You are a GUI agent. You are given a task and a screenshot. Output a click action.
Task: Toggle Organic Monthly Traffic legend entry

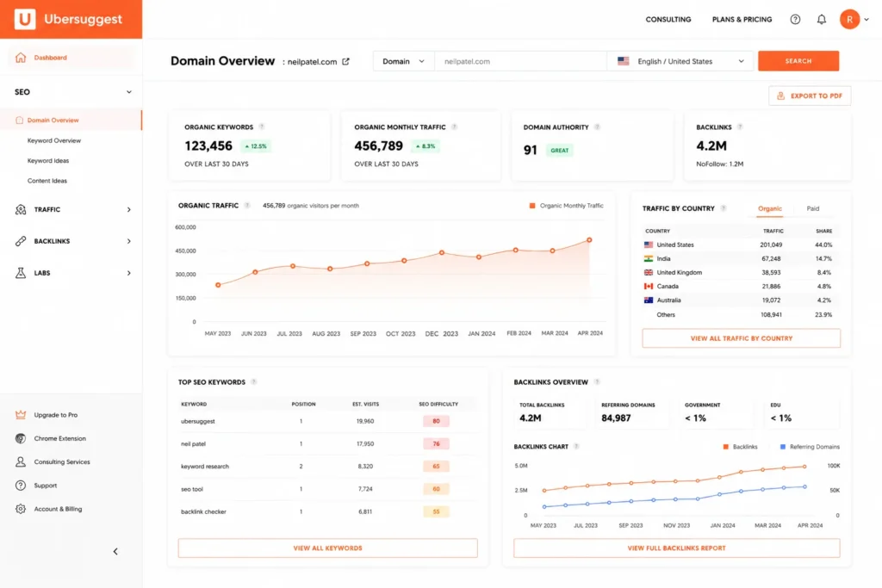(x=567, y=206)
